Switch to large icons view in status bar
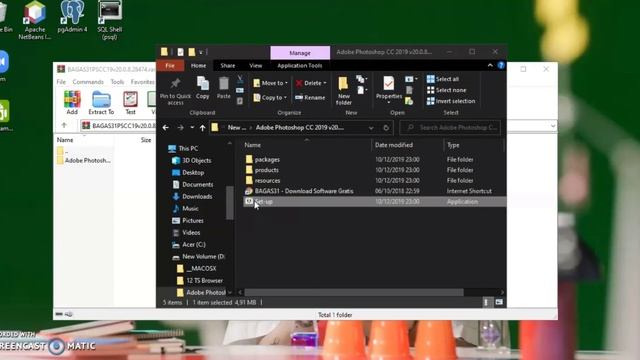640x360 pixels. (499, 302)
